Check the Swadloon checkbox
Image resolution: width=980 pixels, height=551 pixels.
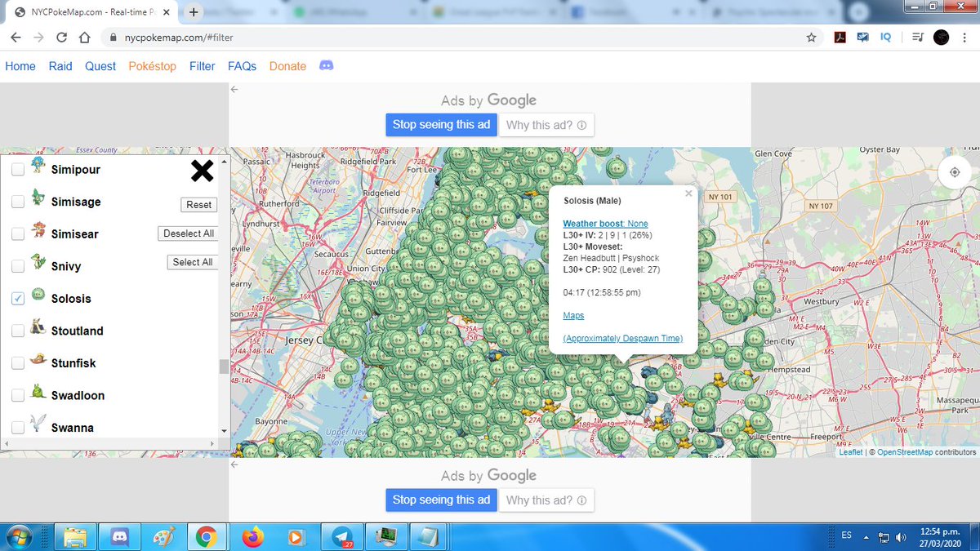pyautogui.click(x=17, y=396)
